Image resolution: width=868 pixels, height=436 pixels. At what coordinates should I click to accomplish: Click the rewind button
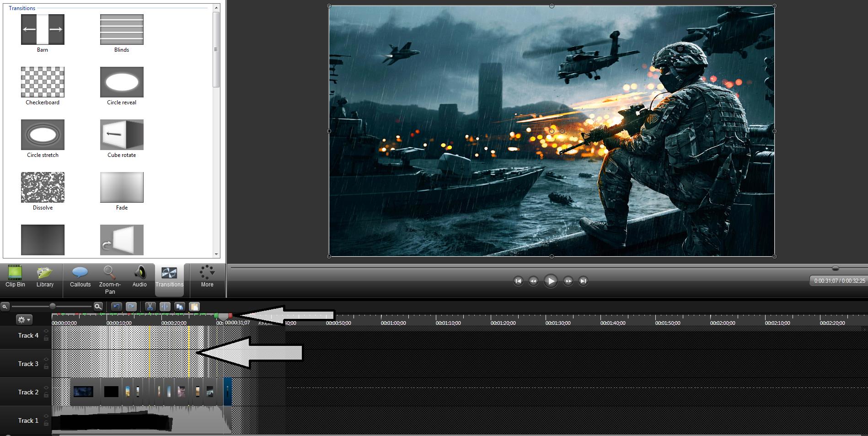533,281
